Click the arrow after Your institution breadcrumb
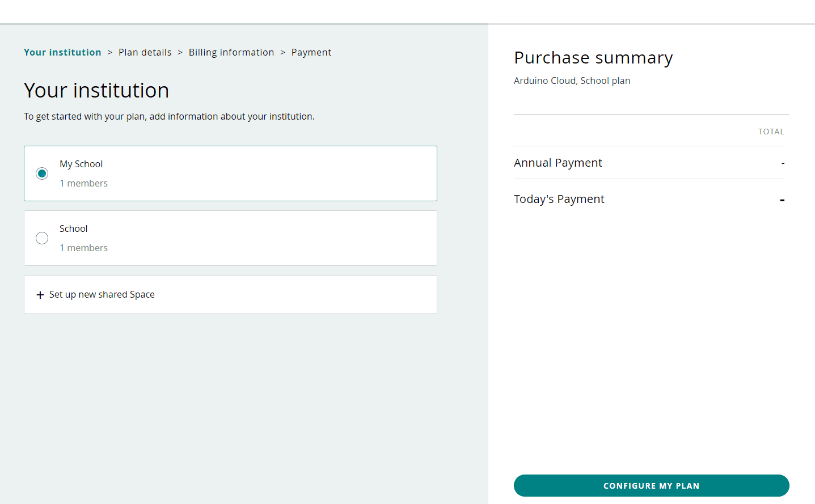 (x=110, y=52)
